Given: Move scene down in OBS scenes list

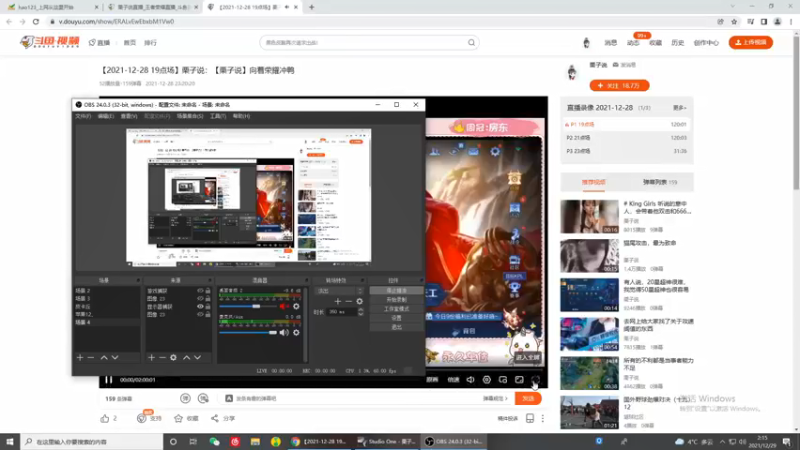Looking at the screenshot, I should 115,358.
